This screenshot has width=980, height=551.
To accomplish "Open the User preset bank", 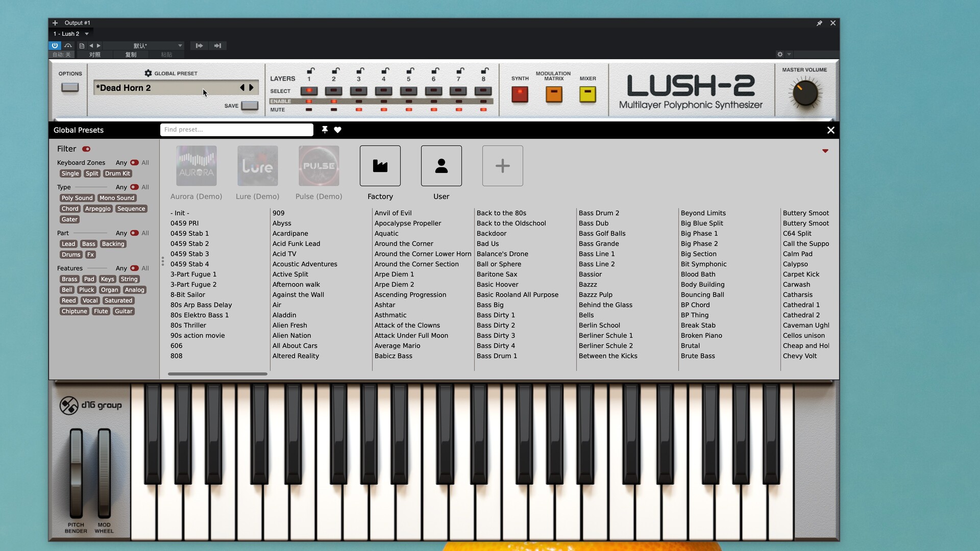I will coord(442,166).
